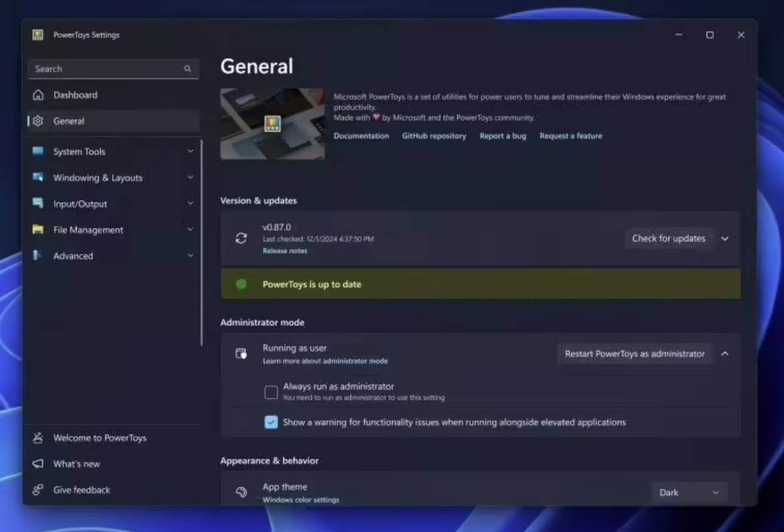The height and width of the screenshot is (532, 784).
Task: Open Welcome to PowerToys
Action: point(113,438)
